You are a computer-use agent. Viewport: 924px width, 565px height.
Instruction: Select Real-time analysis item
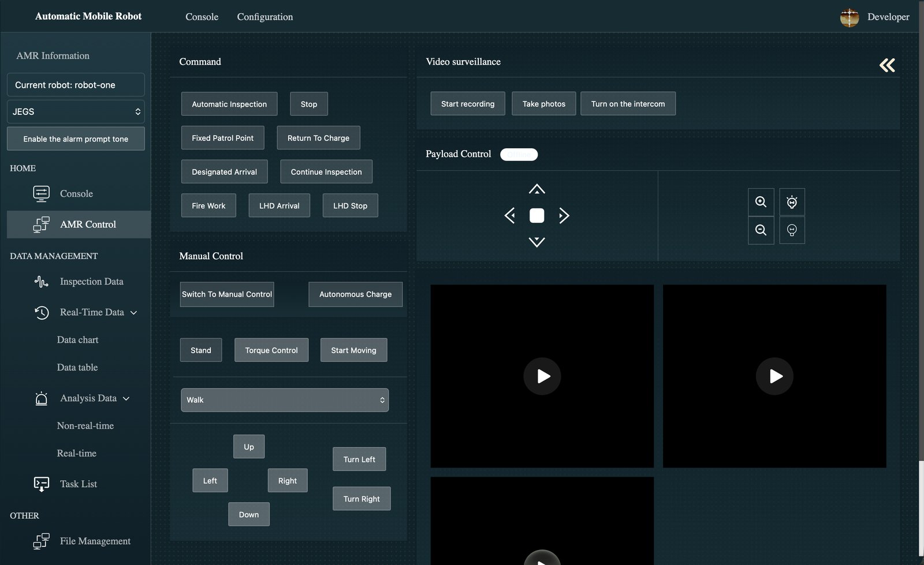76,454
